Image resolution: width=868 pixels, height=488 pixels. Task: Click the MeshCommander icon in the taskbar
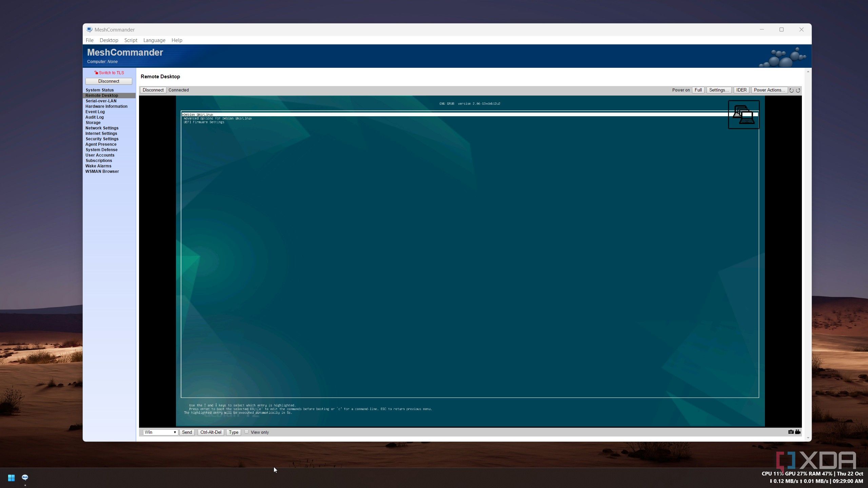point(25,477)
